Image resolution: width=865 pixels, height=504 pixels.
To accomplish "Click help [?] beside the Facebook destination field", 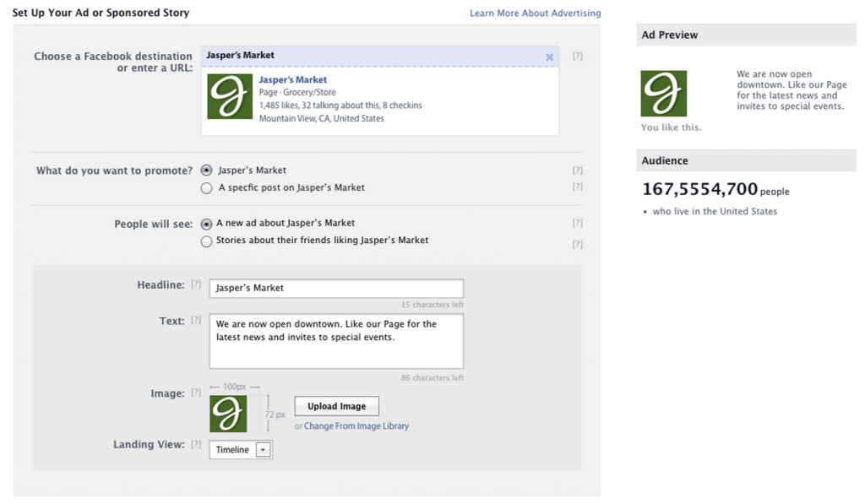I will click(x=577, y=56).
